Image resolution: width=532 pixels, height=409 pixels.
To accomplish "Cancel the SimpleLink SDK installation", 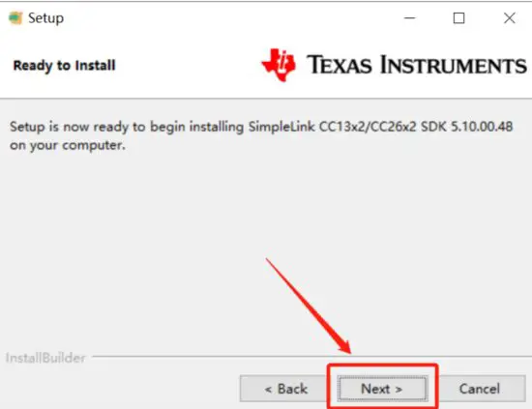I will click(x=480, y=389).
